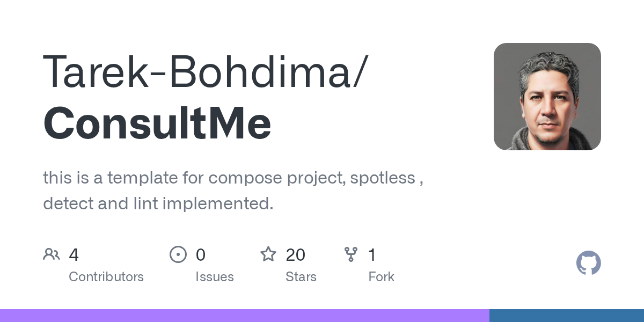Click the Fork branch icon
Screen dimensions: 644x322
[x=351, y=254]
